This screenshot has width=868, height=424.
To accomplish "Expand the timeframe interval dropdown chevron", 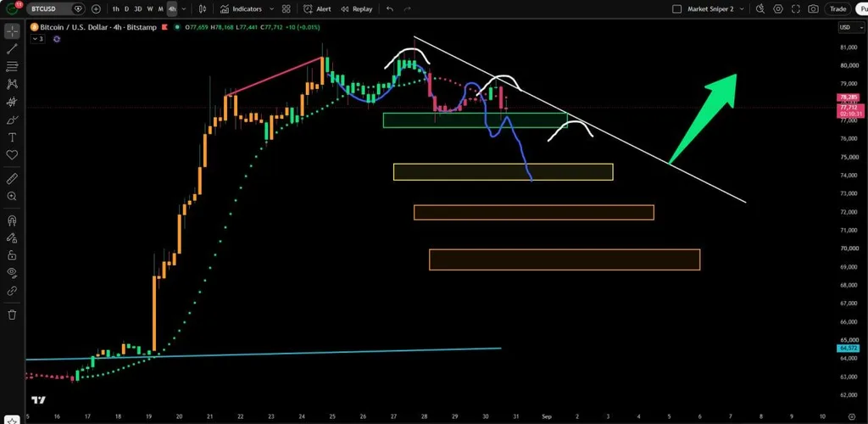I will (x=184, y=8).
